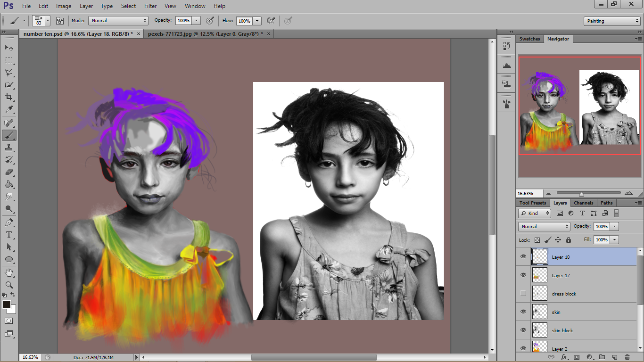Create a new layer group folder
Screen dimensions: 644x362
pyautogui.click(x=602, y=357)
